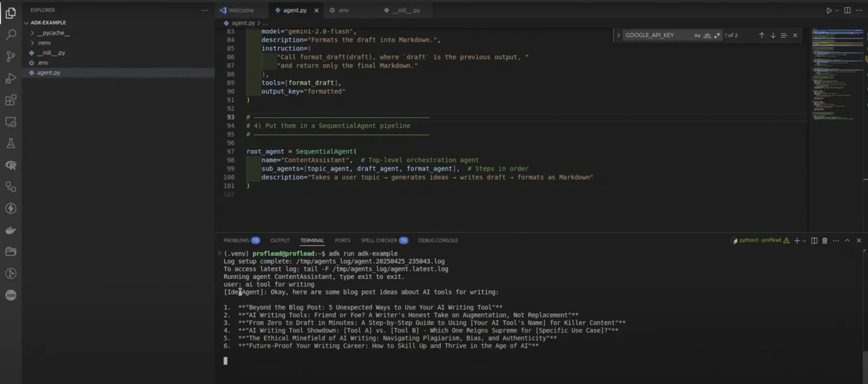
Task: Open the Extensions view
Action: (x=11, y=100)
